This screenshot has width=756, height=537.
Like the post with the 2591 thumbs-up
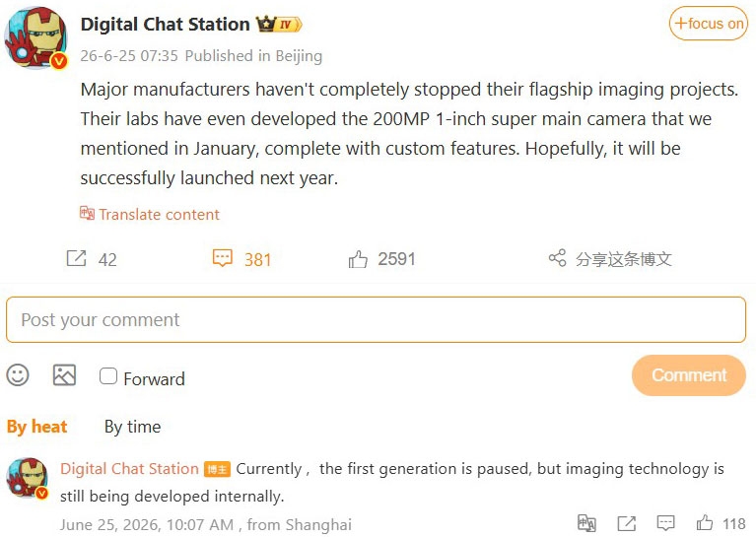(x=358, y=259)
